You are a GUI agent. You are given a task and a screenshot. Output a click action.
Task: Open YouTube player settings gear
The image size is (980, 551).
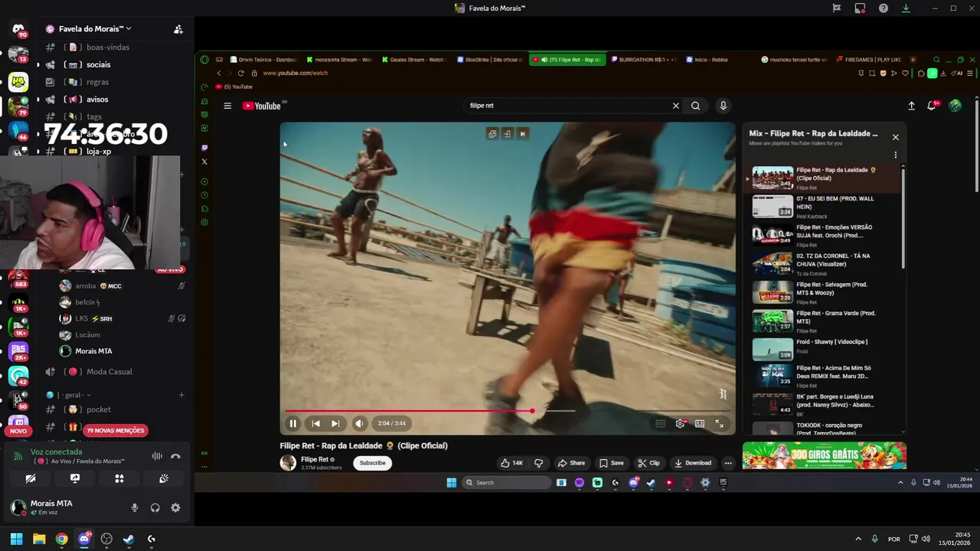(x=680, y=423)
